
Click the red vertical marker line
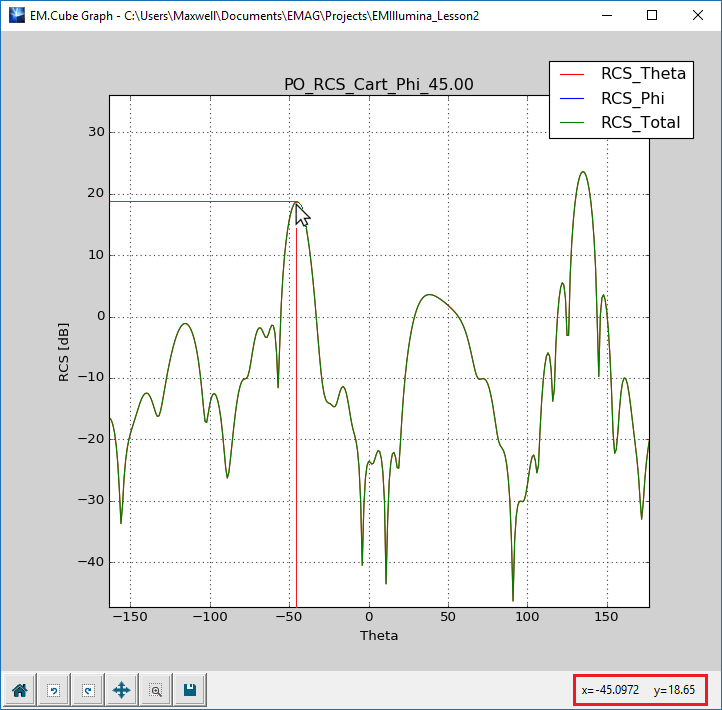(x=296, y=450)
